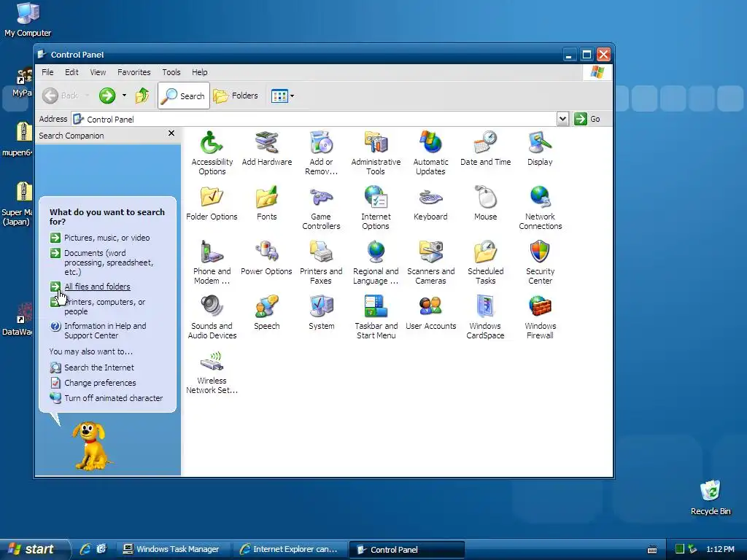Open Wireless Network Setup wizard icon
The image size is (747, 560).
212,372
